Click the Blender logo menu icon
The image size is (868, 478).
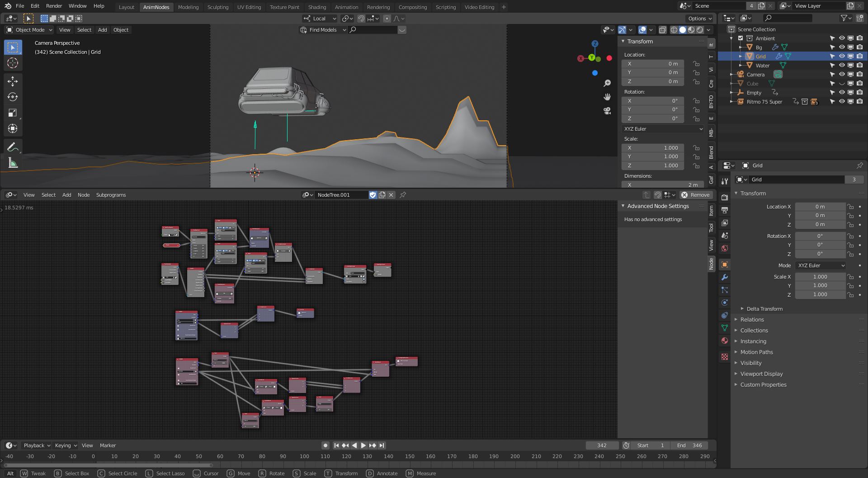tap(8, 6)
